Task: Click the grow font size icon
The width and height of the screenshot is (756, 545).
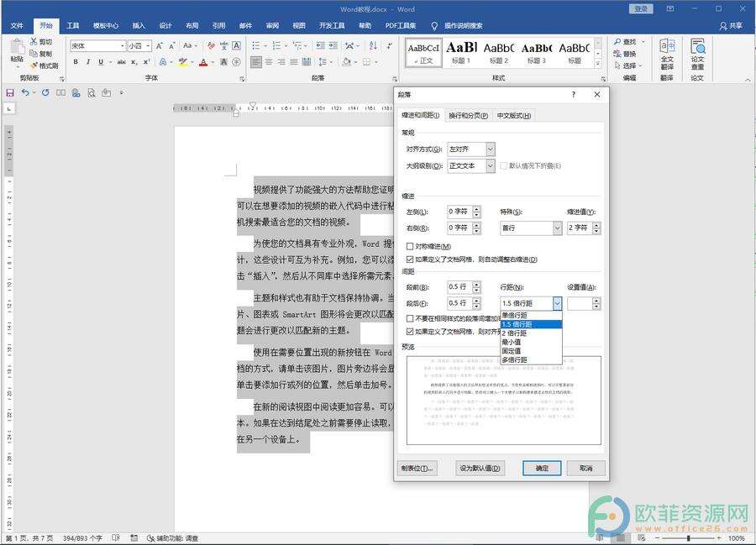Action: pyautogui.click(x=159, y=46)
